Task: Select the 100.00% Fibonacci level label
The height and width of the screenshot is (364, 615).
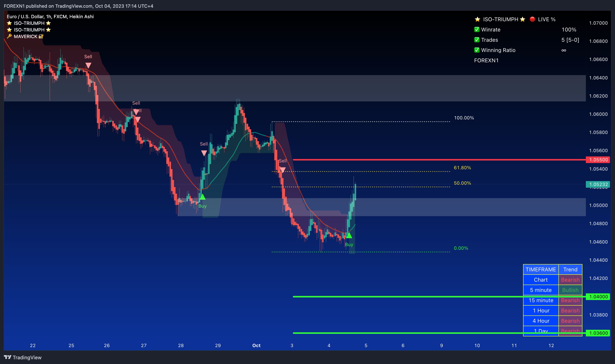Action: coord(464,118)
